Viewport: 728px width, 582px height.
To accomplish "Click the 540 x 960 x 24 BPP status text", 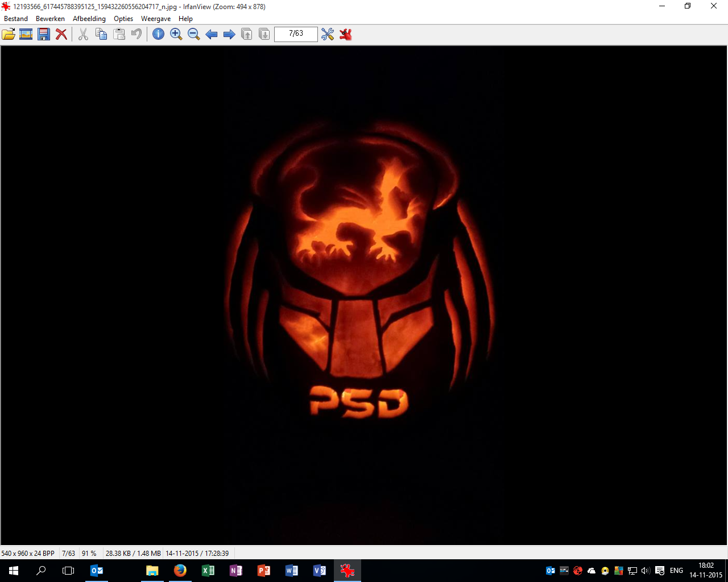I will click(28, 553).
